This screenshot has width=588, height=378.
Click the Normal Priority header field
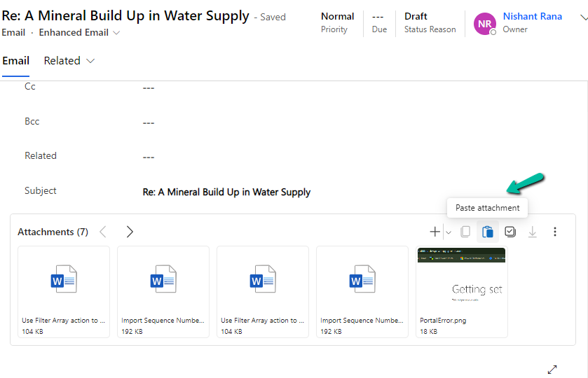click(337, 23)
